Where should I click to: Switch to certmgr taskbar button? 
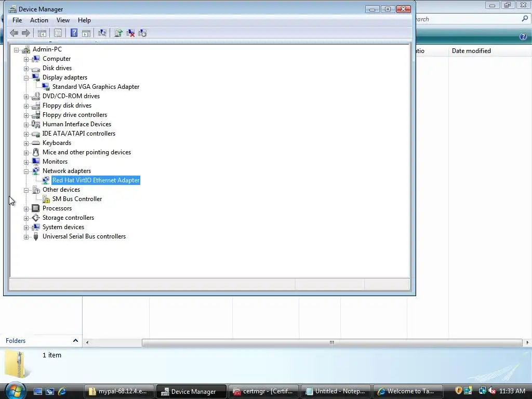point(263,391)
